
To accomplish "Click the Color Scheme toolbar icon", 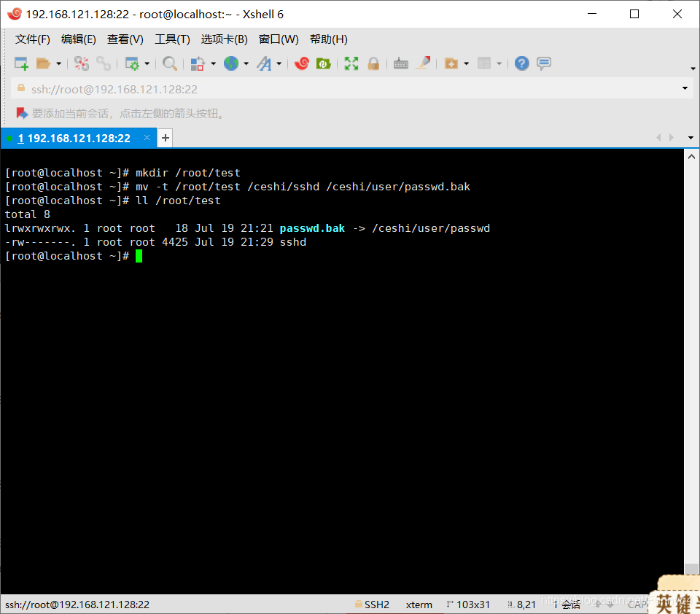I will (198, 63).
